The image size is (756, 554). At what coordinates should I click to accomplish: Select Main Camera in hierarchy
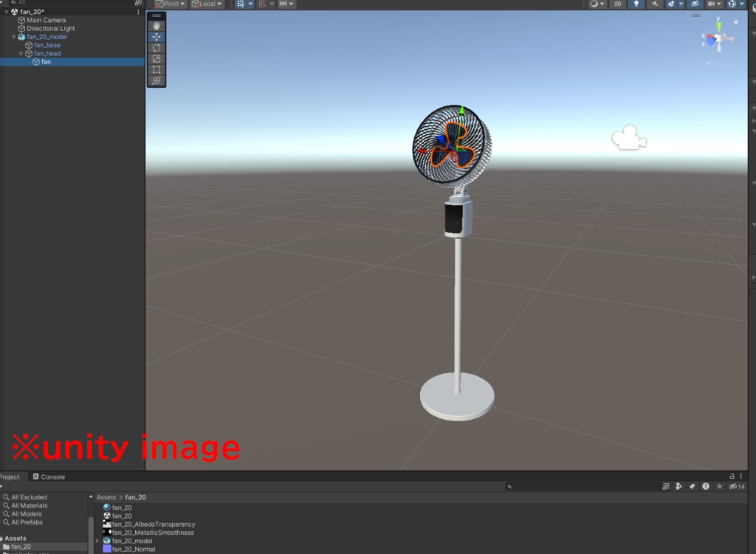tap(47, 20)
